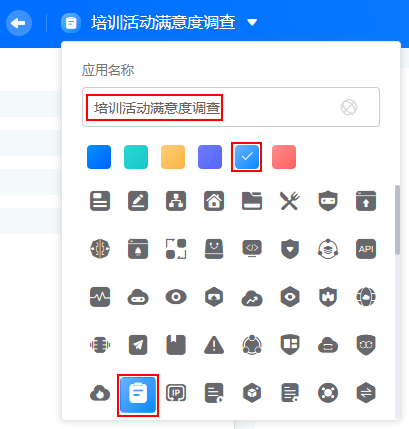This screenshot has height=429, width=409.
Task: Select the heartbeat monitor icon
Action: [x=100, y=297]
